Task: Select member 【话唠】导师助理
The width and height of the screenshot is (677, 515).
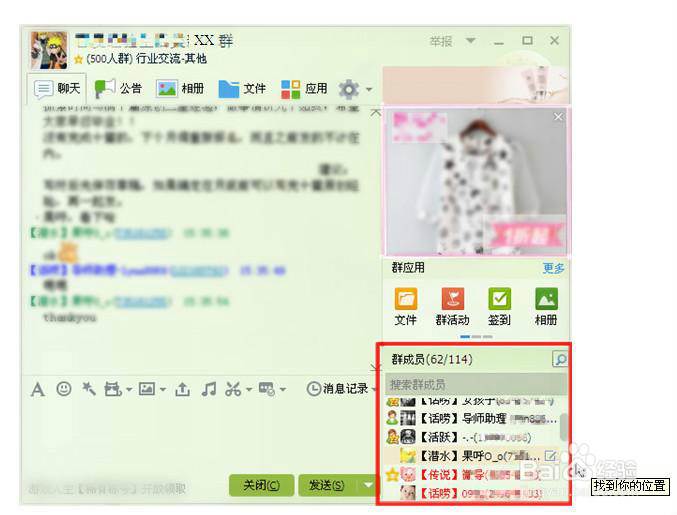Action: pyautogui.click(x=472, y=418)
